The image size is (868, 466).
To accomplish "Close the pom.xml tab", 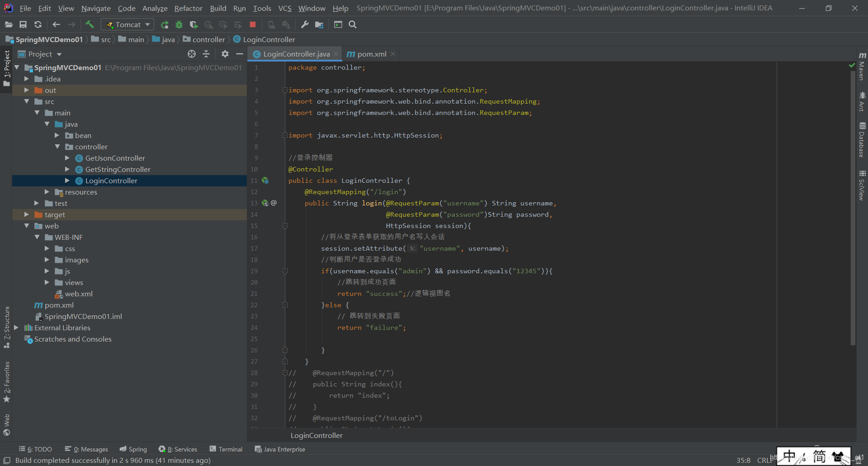I will tap(393, 54).
